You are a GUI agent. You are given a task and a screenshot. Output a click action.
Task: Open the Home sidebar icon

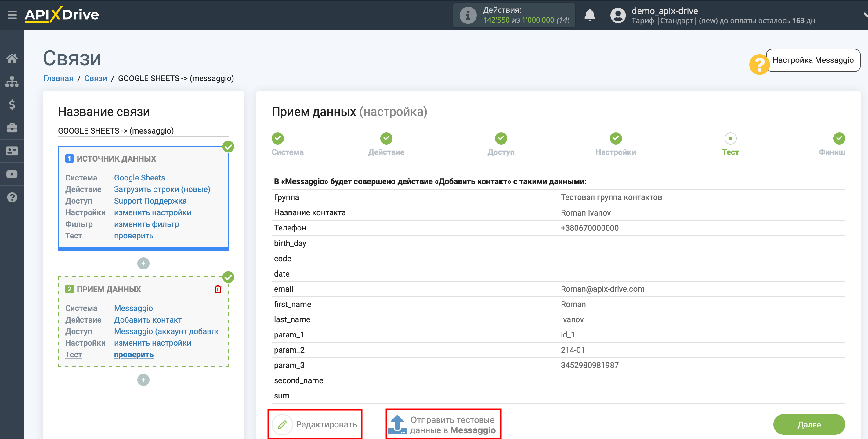click(x=12, y=58)
